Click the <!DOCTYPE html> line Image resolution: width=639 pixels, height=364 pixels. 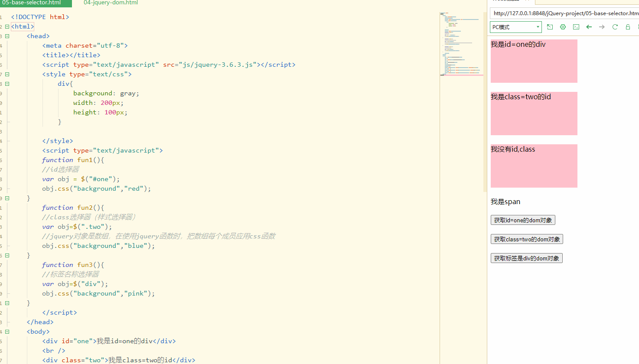coord(40,17)
